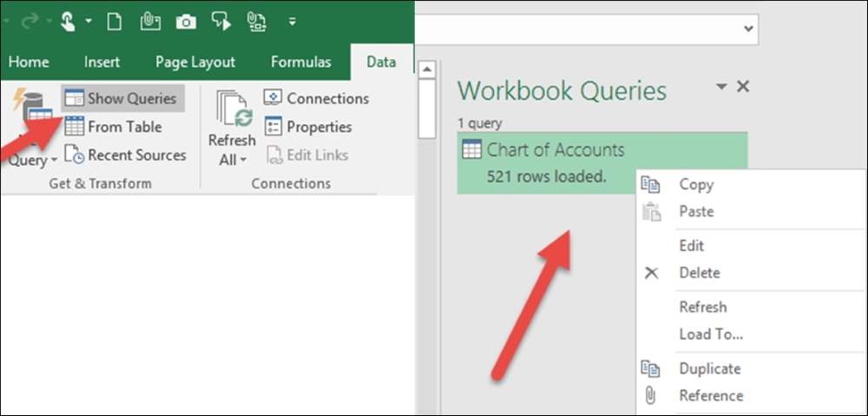Open the Customize Quick Access Toolbar dropdown
The height and width of the screenshot is (416, 868).
[293, 22]
